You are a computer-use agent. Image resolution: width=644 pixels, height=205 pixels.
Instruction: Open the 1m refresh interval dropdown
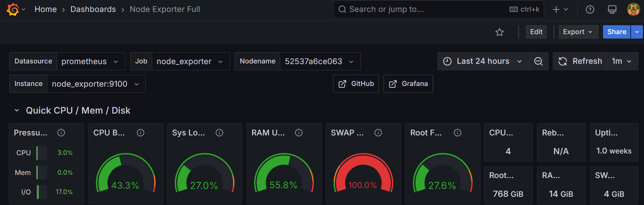pyautogui.click(x=622, y=61)
